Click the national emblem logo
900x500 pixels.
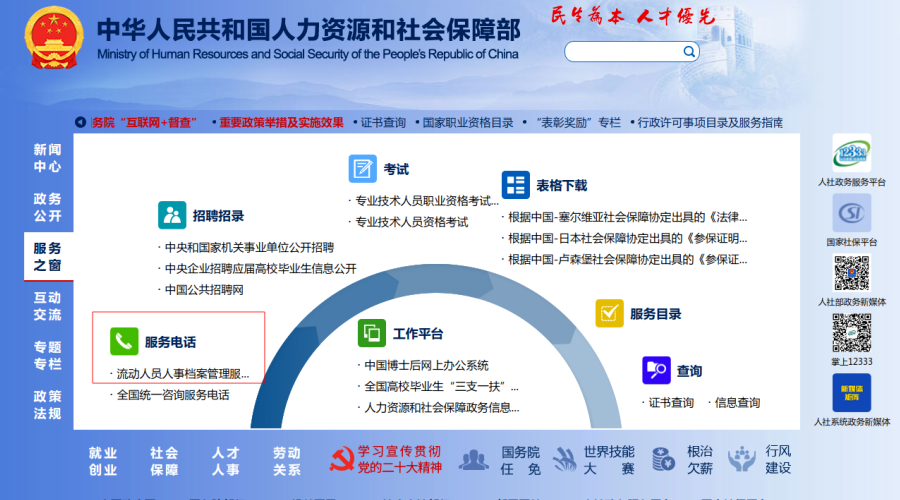53,38
